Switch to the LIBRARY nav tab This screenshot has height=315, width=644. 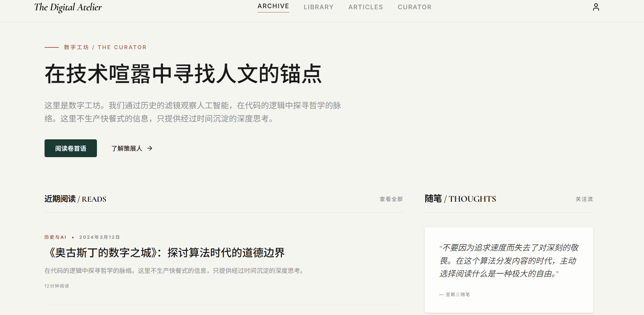click(x=319, y=7)
